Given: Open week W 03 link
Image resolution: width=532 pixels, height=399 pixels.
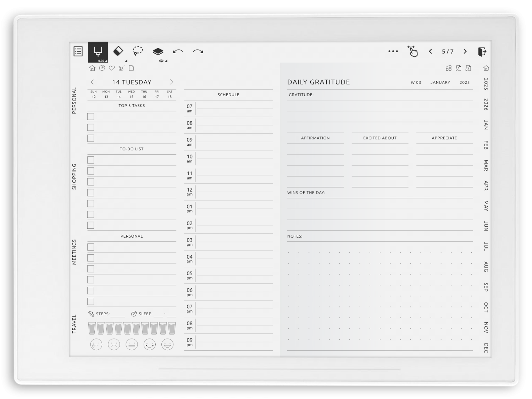Looking at the screenshot, I should [x=416, y=82].
